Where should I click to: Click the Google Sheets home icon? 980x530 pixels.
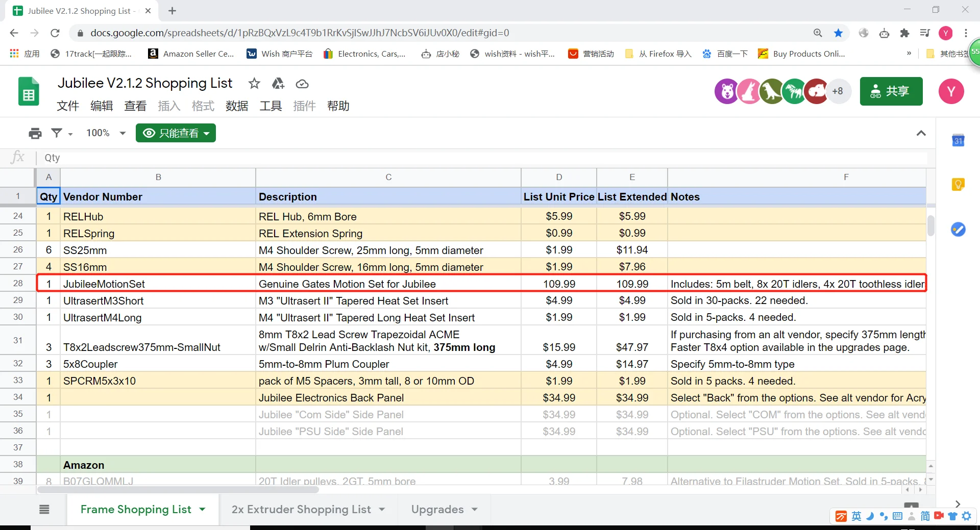[29, 91]
